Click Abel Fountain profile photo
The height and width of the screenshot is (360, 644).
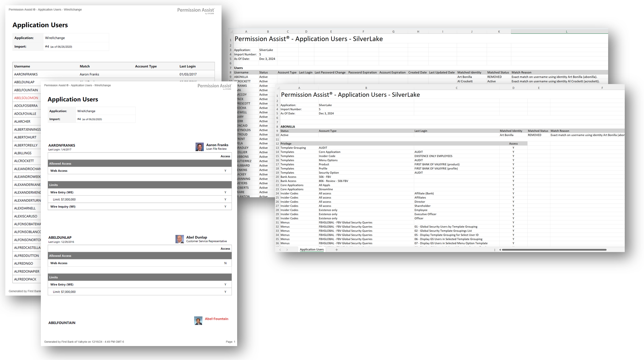[x=198, y=320]
